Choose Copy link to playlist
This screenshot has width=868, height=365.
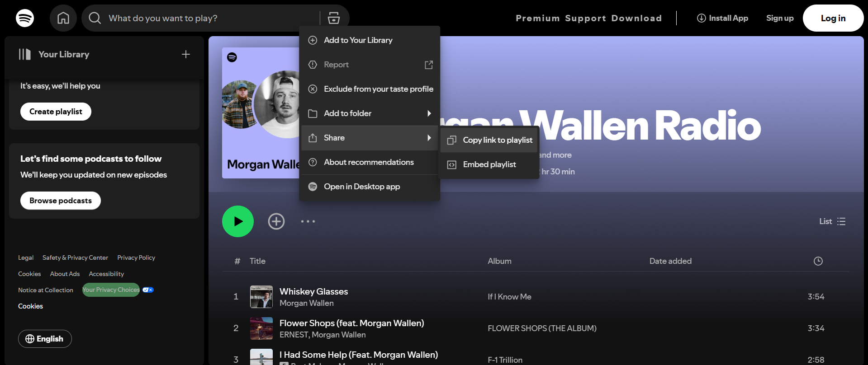tap(489, 140)
